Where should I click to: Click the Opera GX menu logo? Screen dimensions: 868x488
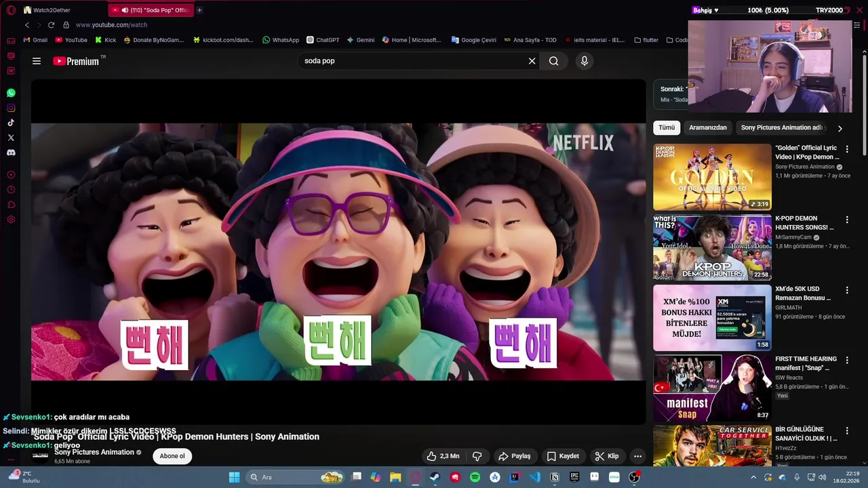[x=10, y=10]
